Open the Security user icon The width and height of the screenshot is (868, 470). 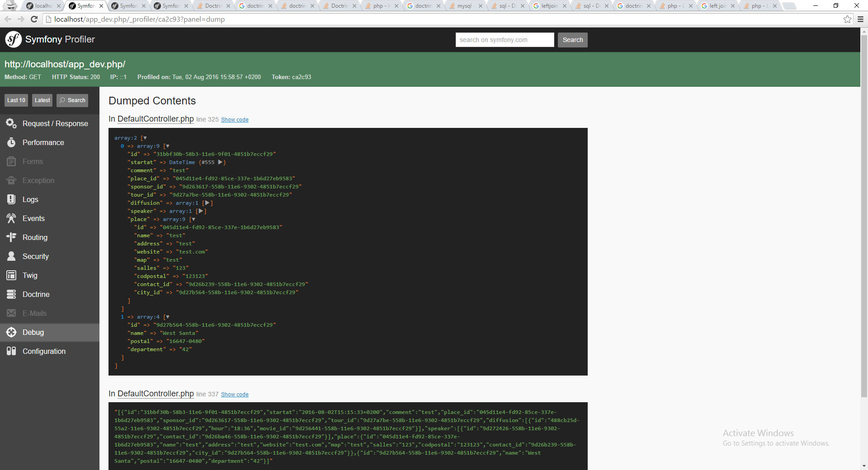pyautogui.click(x=11, y=256)
